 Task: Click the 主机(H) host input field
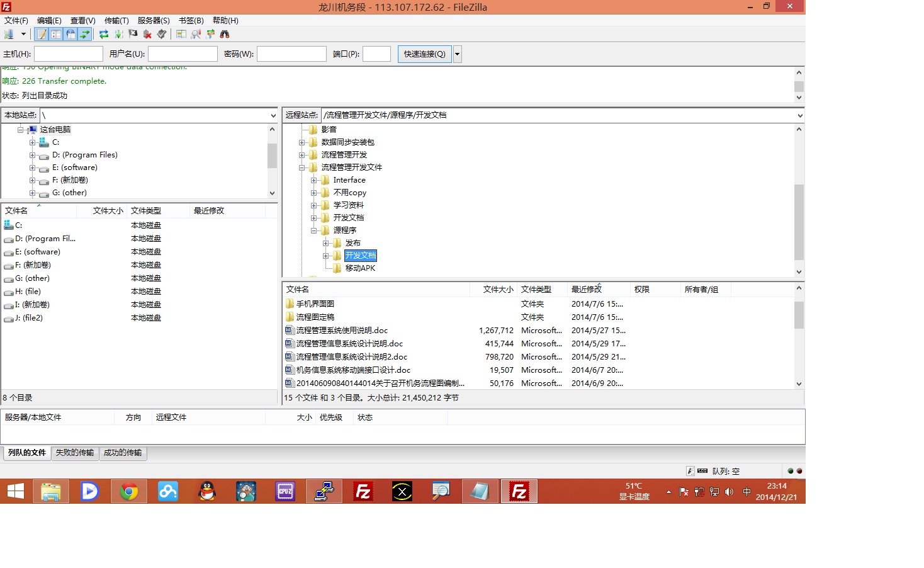click(x=69, y=54)
